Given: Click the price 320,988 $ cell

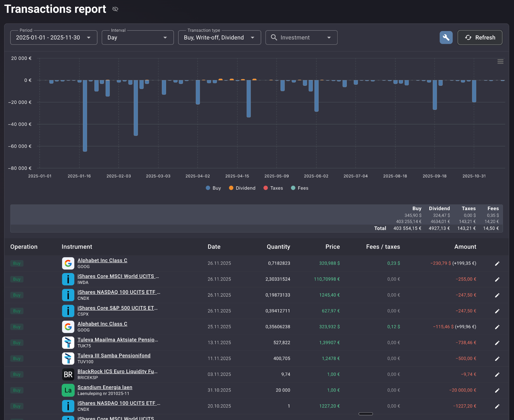Looking at the screenshot, I should 329,263.
